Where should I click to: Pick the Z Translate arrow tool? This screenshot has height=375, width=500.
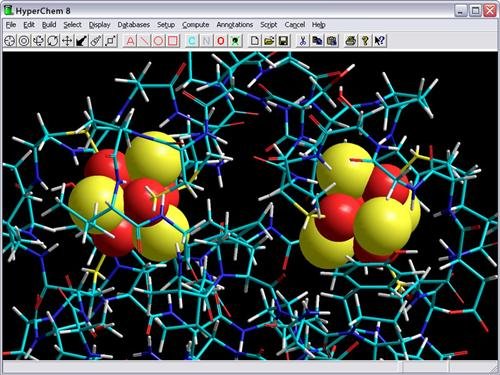(82, 41)
